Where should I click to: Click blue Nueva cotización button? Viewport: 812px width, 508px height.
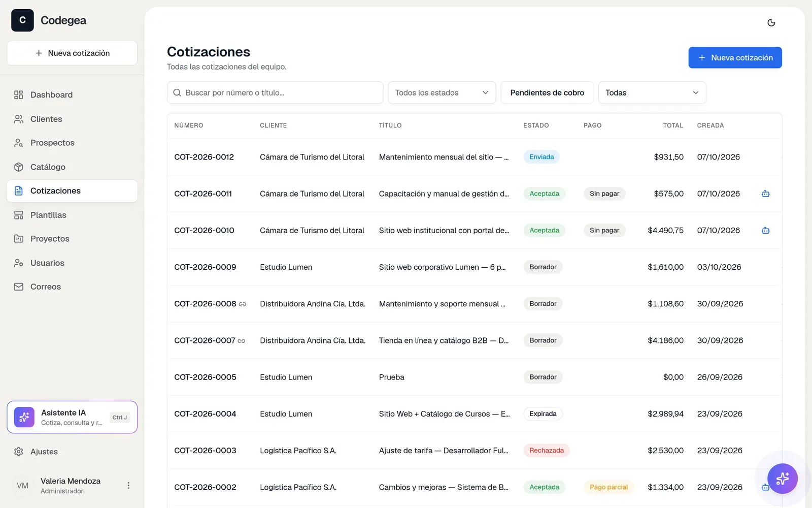click(735, 57)
